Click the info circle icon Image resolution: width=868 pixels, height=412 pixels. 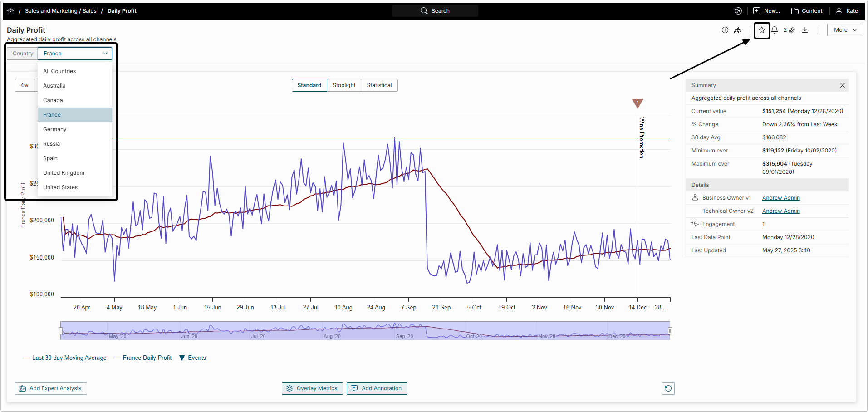[x=725, y=30]
